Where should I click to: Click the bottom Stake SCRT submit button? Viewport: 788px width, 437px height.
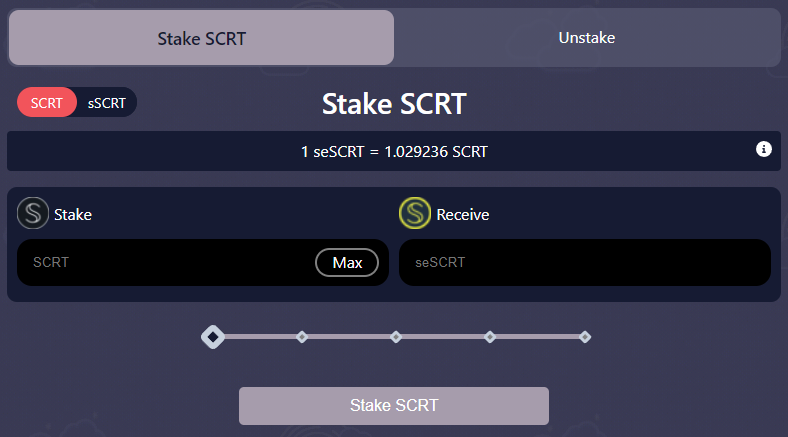click(x=393, y=405)
